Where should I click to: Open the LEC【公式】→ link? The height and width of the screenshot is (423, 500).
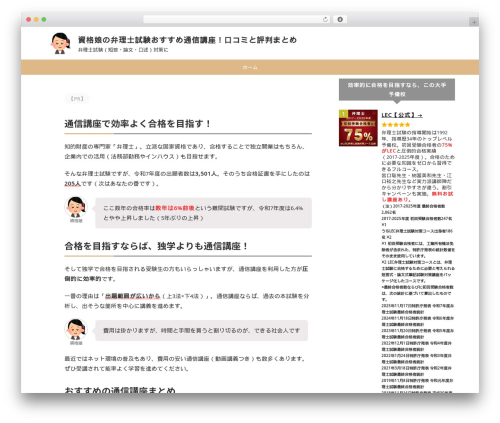point(402,115)
